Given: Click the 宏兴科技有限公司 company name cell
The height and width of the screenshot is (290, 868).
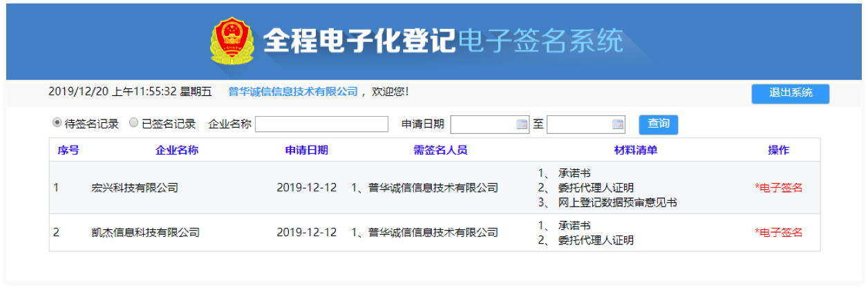Looking at the screenshot, I should click(x=135, y=188).
